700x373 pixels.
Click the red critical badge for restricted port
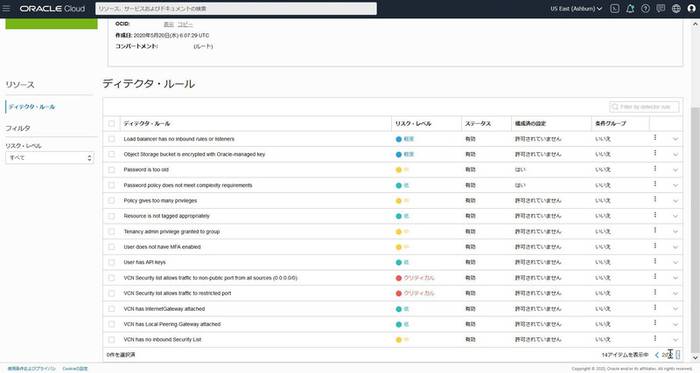(415, 294)
